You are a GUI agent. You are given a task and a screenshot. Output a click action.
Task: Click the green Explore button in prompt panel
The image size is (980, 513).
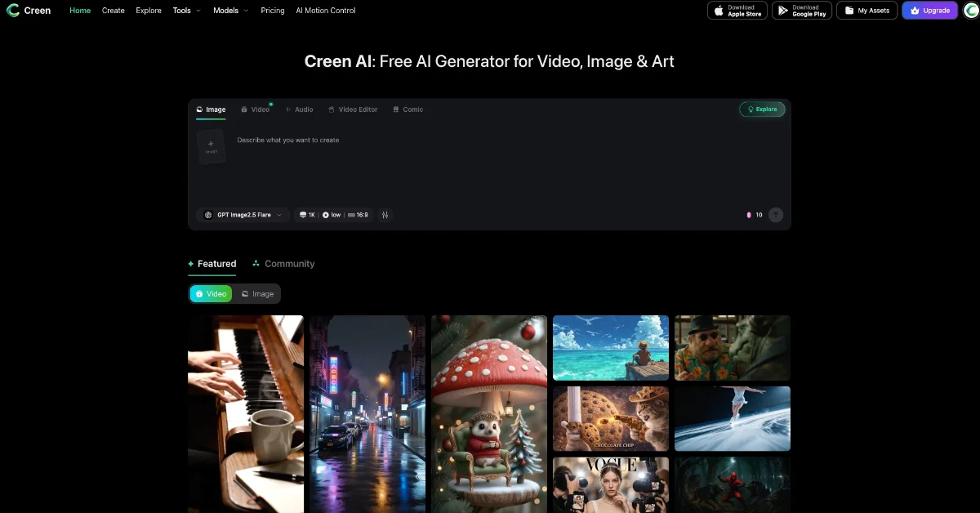tap(762, 109)
